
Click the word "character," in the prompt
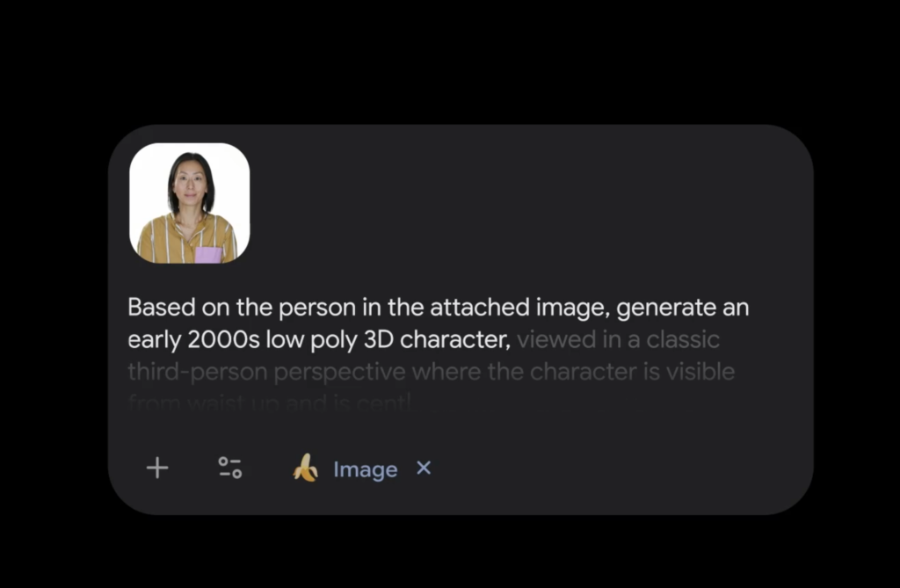tap(455, 340)
